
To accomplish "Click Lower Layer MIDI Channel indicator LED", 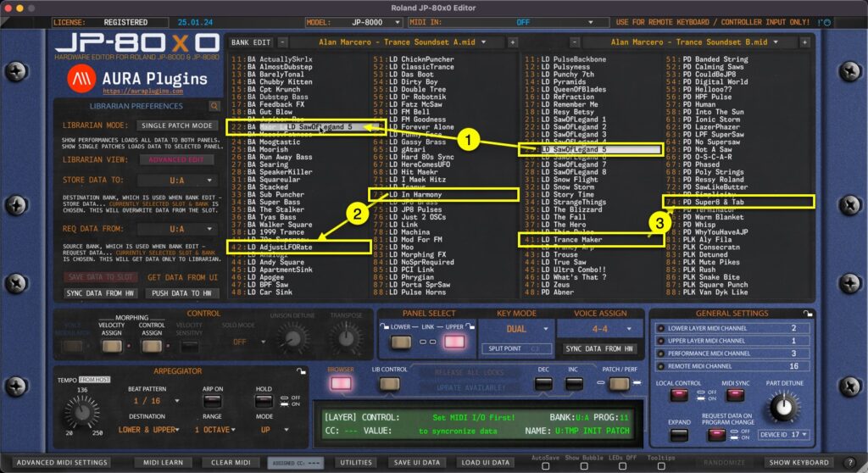I will point(660,328).
